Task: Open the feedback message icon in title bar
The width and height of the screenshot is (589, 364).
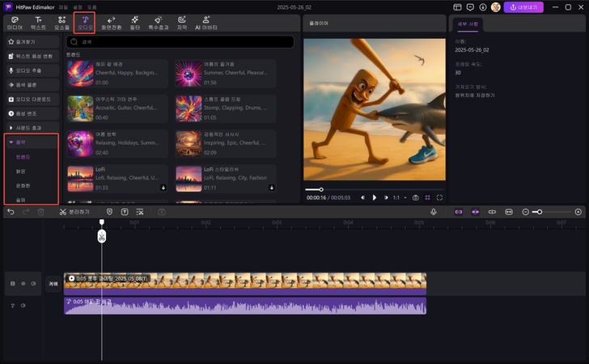Action: click(470, 7)
